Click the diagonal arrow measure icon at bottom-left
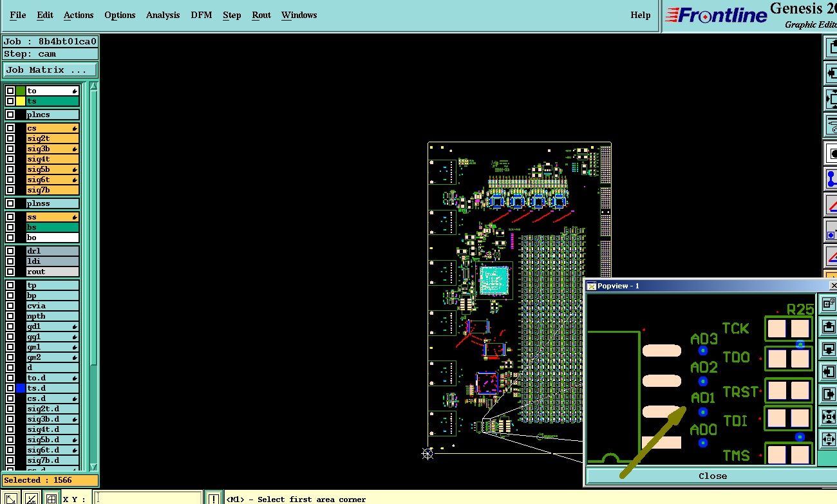 11,498
